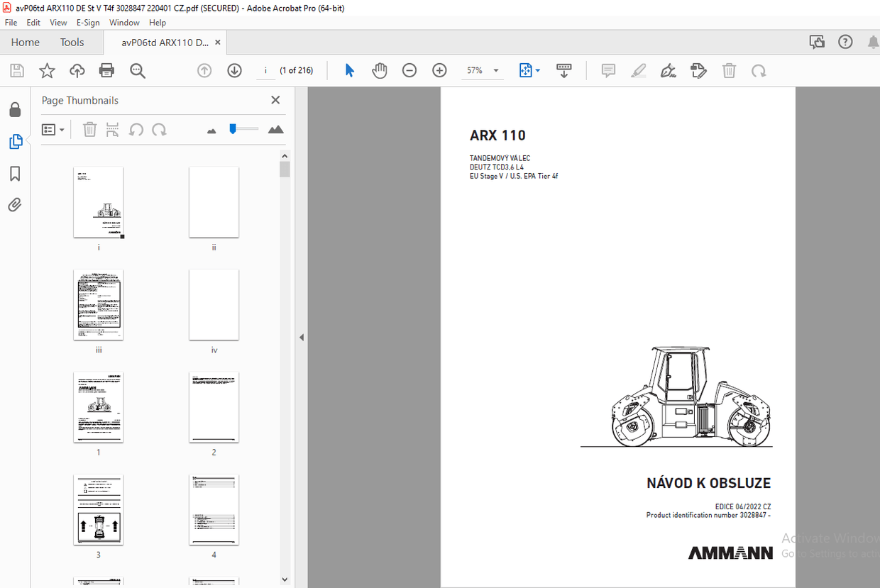
Task: Click the Help question mark button
Action: (x=845, y=42)
